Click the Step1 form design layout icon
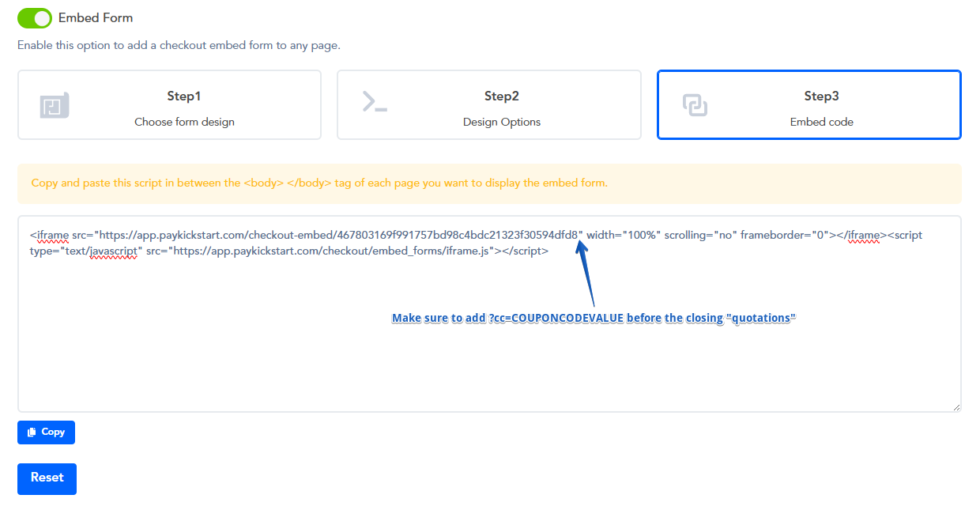Image resolution: width=980 pixels, height=525 pixels. point(55,105)
